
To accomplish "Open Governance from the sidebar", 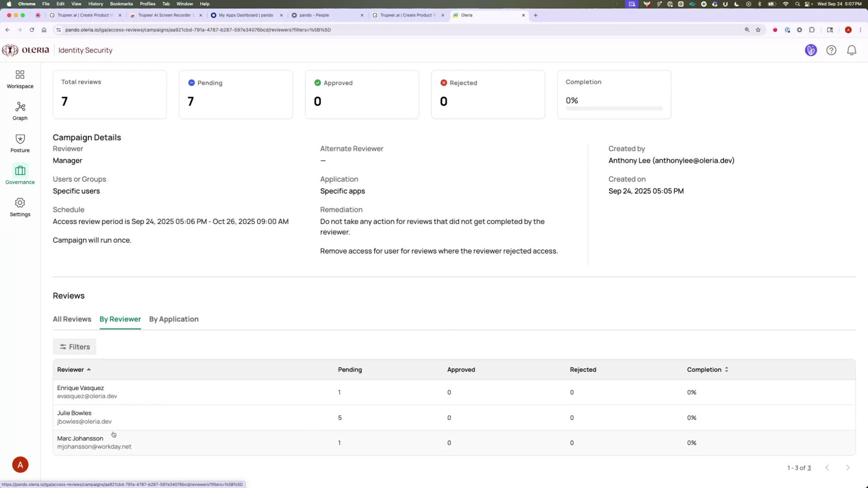I will [20, 175].
